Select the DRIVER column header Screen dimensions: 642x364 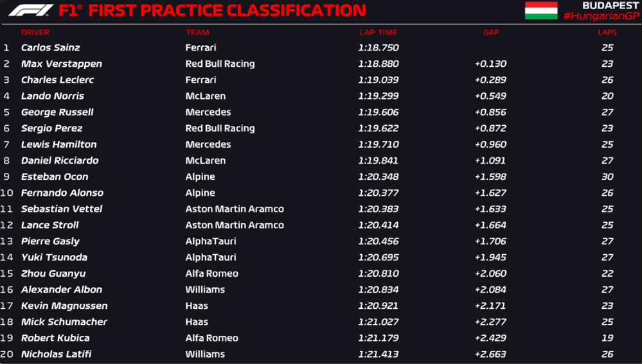point(35,32)
